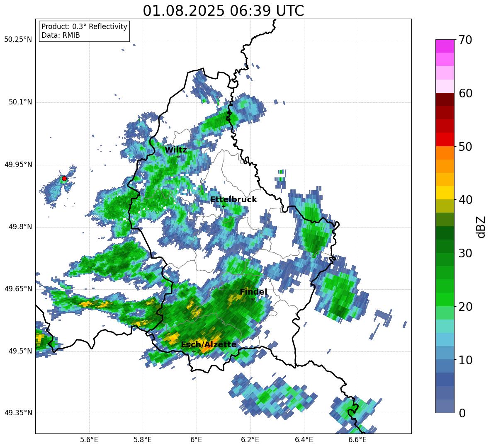This screenshot has width=491, height=448.
Task: Click the 49.8°N latitude tick label
Action: point(20,227)
